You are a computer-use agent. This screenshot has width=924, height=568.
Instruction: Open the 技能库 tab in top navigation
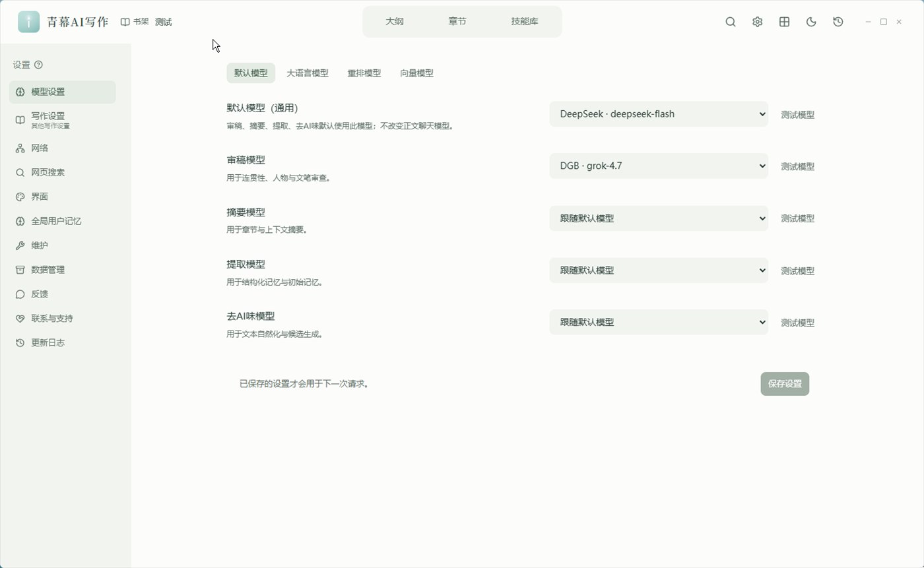click(x=525, y=22)
